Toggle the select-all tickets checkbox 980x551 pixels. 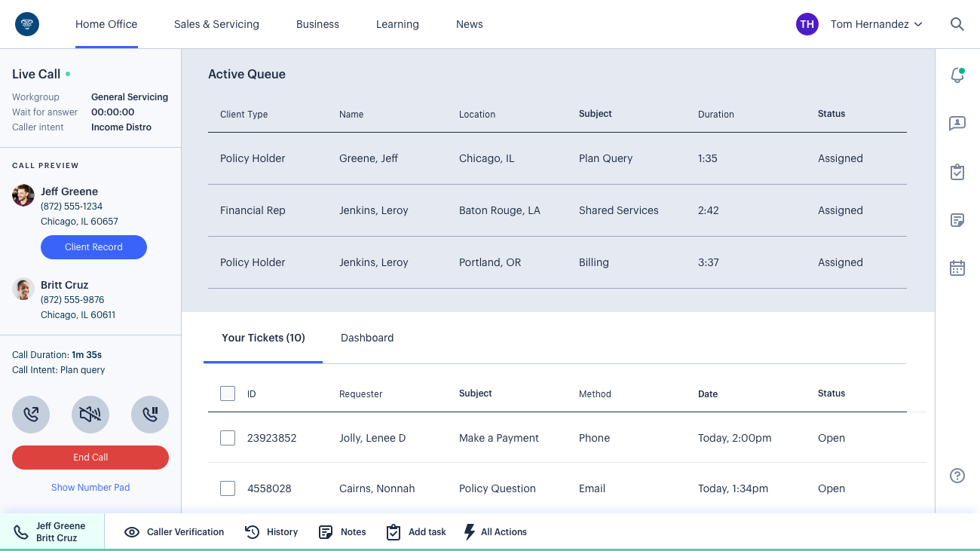228,393
